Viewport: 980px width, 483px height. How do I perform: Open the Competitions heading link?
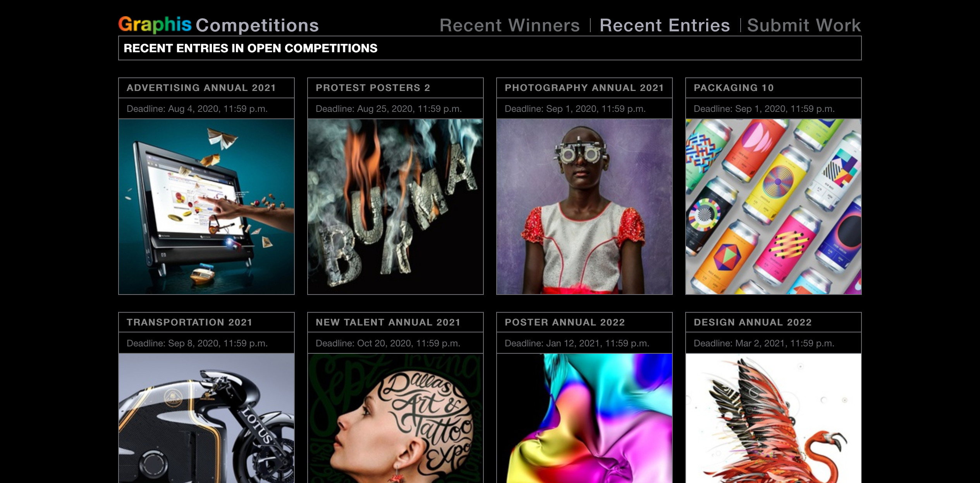coord(257,26)
